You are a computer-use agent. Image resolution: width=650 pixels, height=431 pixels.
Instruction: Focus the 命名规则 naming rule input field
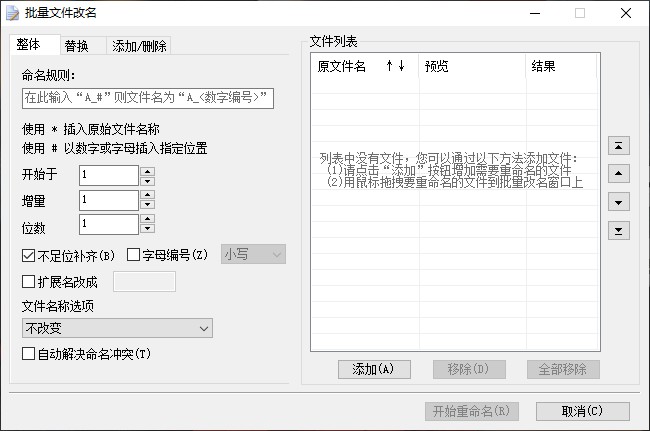(148, 98)
